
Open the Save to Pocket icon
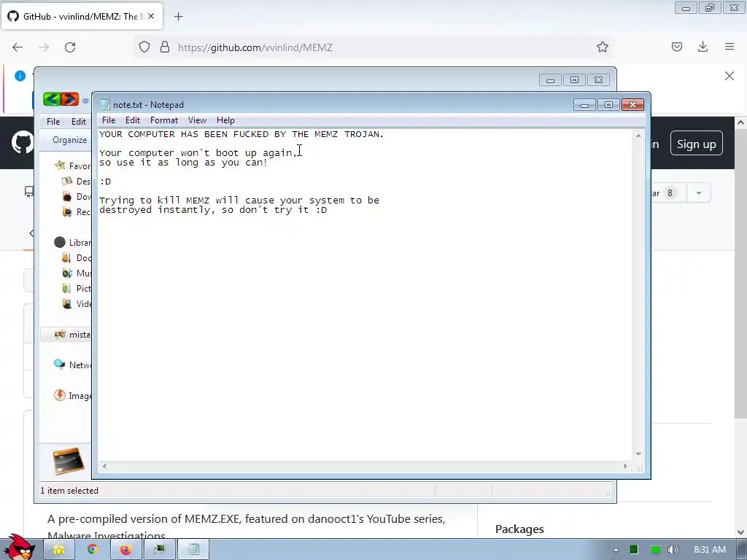coord(677,47)
